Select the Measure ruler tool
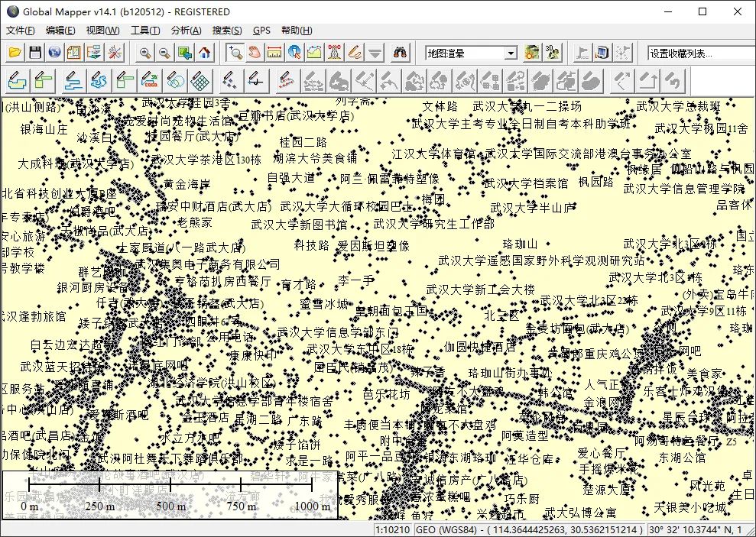Image resolution: width=756 pixels, height=537 pixels. 275,53
